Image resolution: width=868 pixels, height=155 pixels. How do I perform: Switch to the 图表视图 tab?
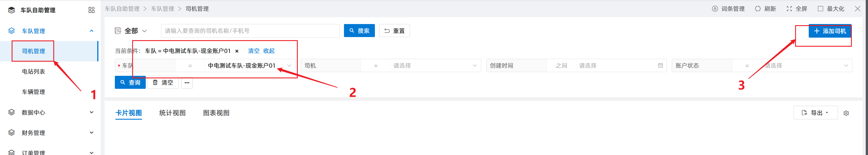pyautogui.click(x=216, y=113)
